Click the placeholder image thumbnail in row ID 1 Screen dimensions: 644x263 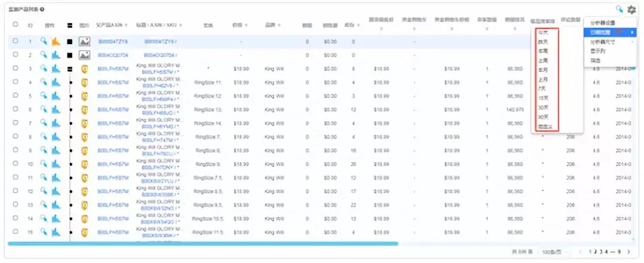84,41
